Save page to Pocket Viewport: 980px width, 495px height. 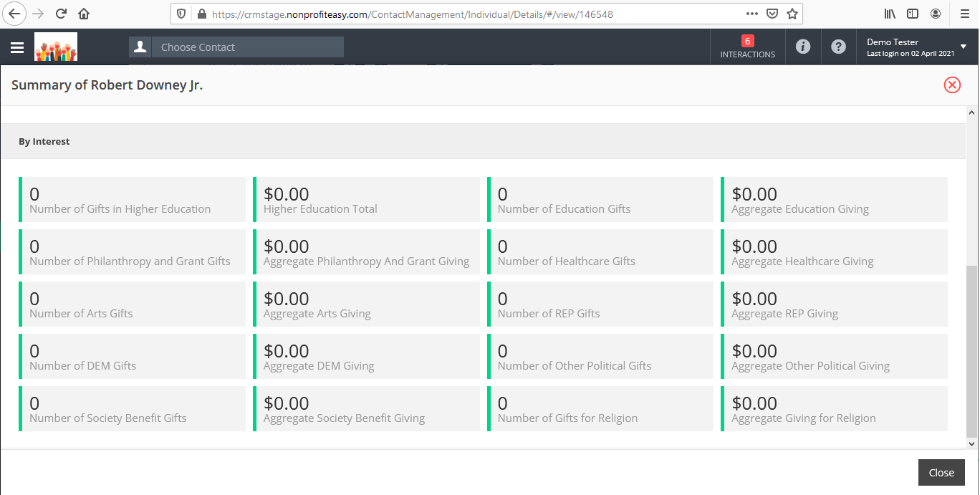(x=772, y=14)
